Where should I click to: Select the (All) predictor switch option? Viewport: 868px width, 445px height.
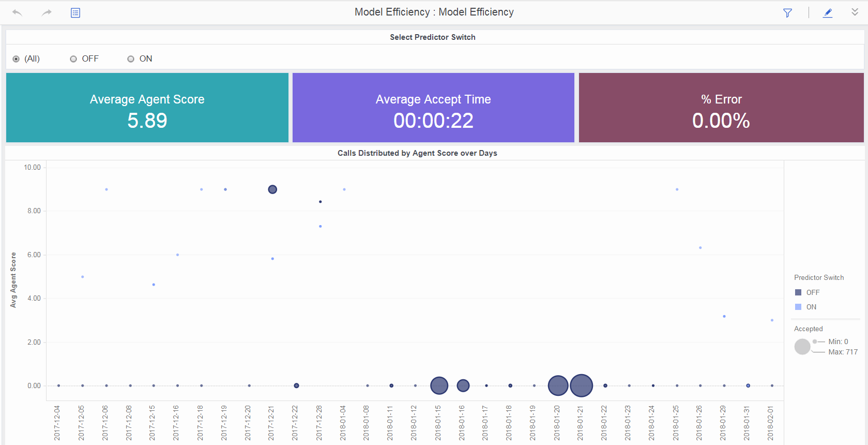[x=17, y=59]
